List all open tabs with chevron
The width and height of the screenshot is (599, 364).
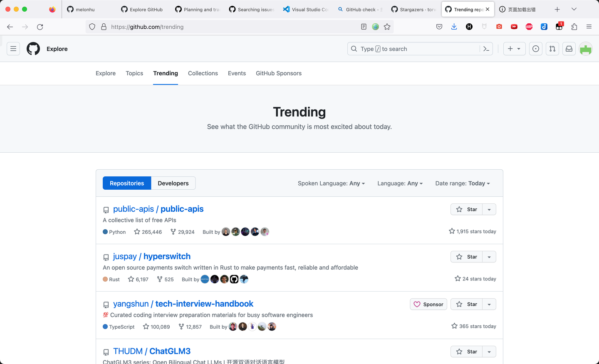coord(574,9)
